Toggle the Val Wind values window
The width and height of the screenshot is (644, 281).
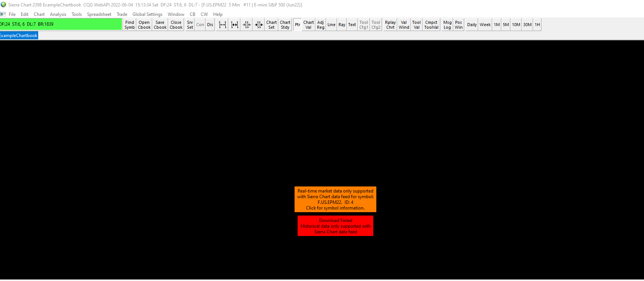click(404, 25)
